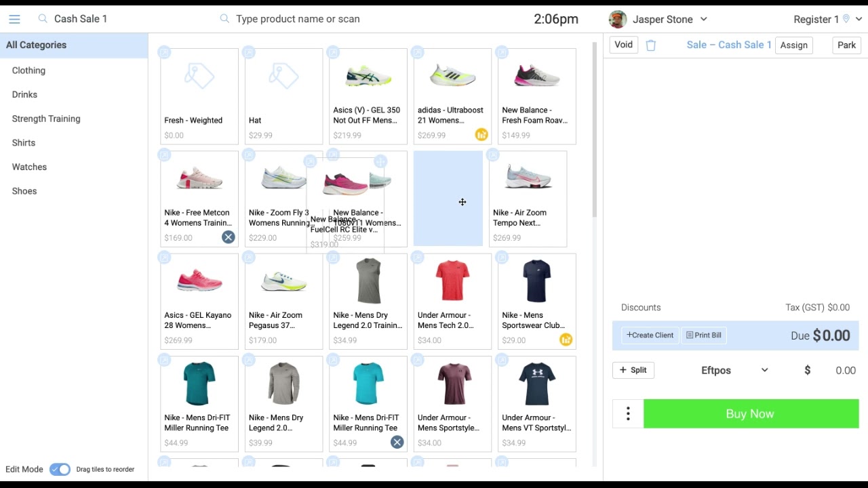Open the Strength Training category

click(x=46, y=119)
